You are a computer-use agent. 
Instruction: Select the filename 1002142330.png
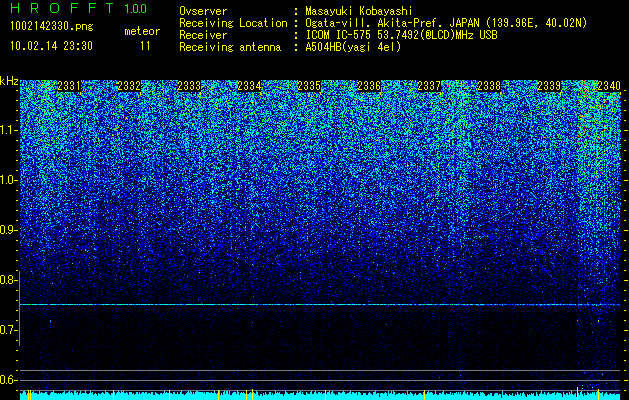click(51, 26)
